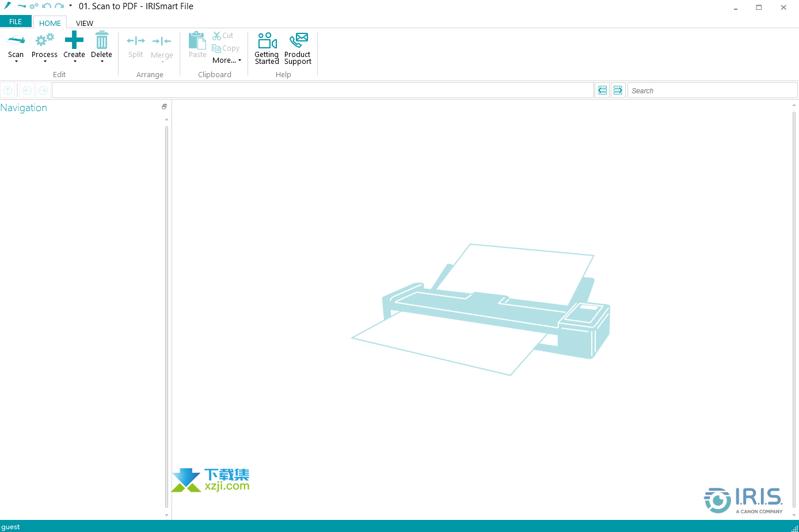799x532 pixels.
Task: Switch to the HOME ribbon tab
Action: click(x=50, y=23)
